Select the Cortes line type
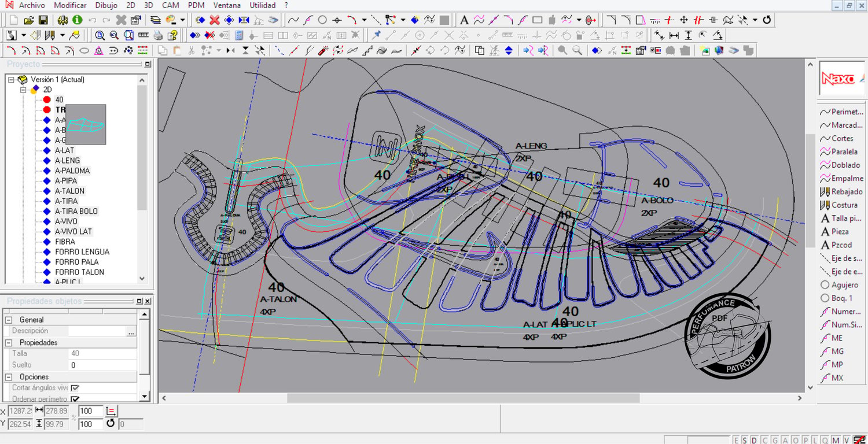868x444 pixels. (842, 138)
